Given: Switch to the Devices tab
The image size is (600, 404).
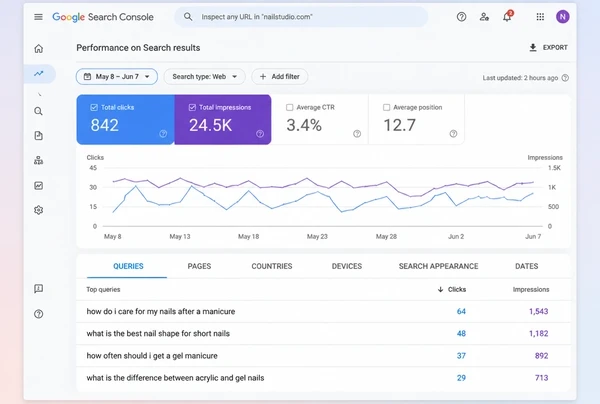Looking at the screenshot, I should 347,266.
